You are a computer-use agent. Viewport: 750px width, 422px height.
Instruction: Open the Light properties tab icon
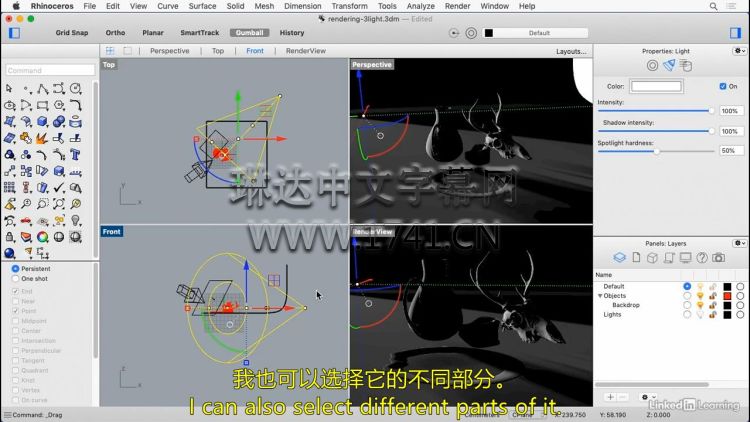coord(669,66)
